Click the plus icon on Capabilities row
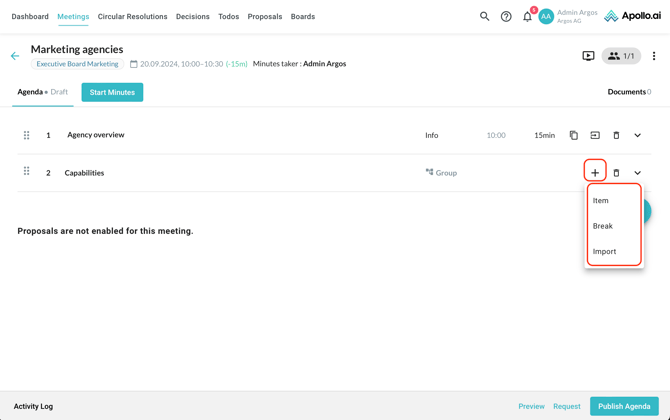 595,173
